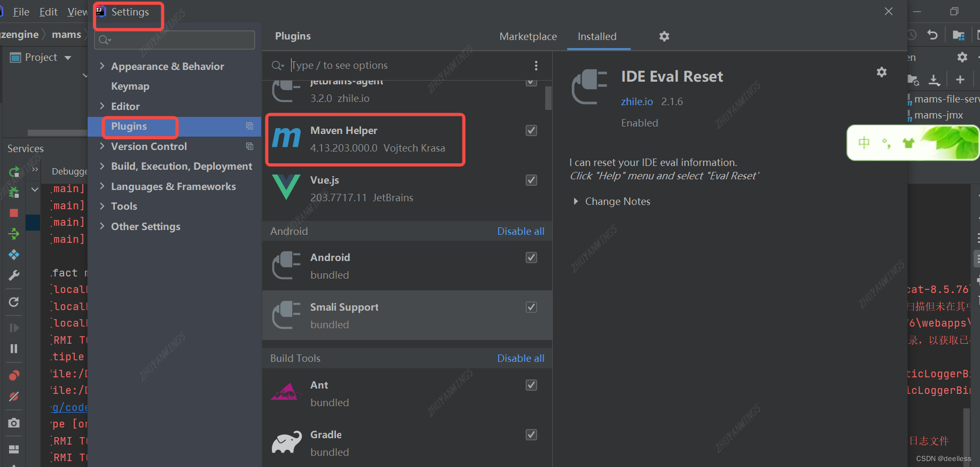The image size is (980, 467).
Task: Open the Project view dropdown arrow
Action: [68, 58]
